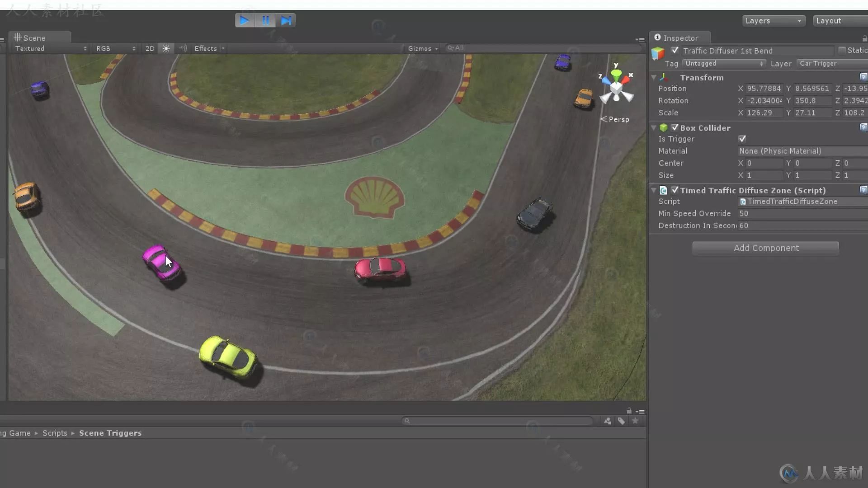
Task: Click the Timed Traffic Diffuse Zone script icon
Action: tap(663, 190)
